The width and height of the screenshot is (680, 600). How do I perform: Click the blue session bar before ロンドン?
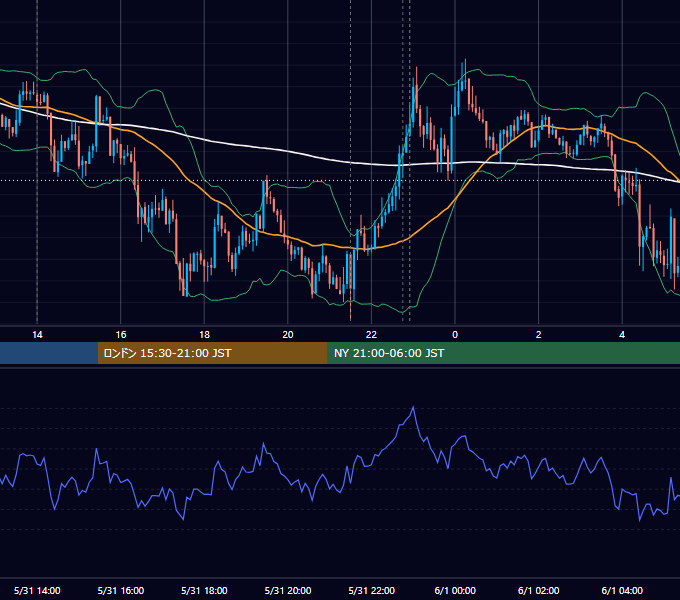(x=49, y=353)
